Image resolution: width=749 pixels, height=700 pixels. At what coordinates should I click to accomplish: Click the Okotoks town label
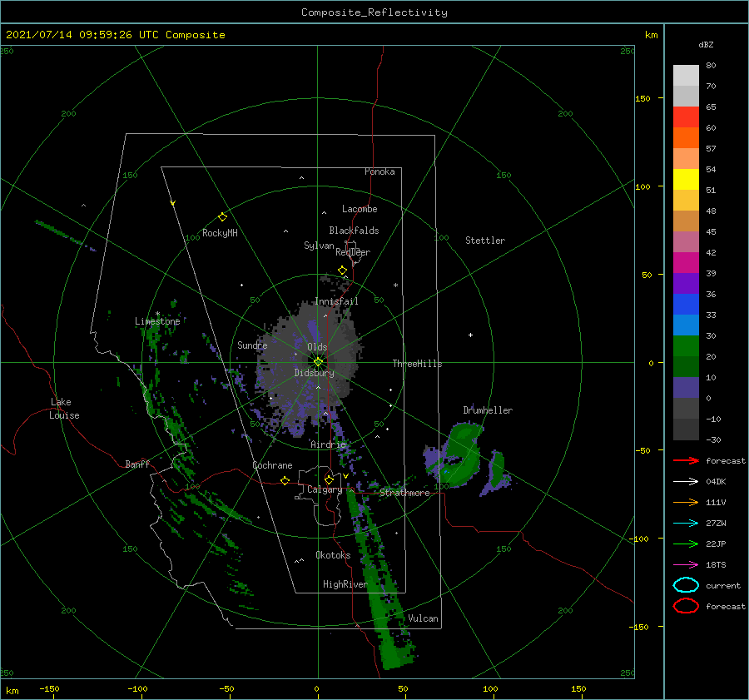tap(333, 554)
